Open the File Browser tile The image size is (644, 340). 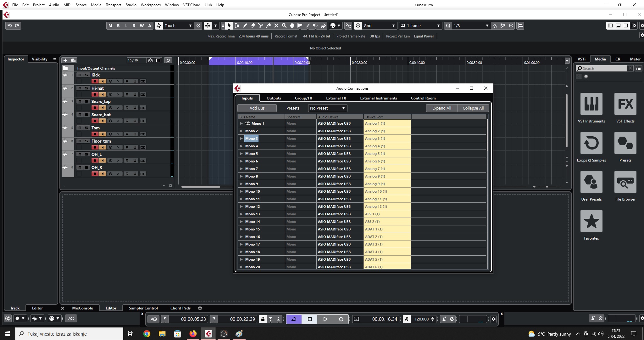coord(625,186)
